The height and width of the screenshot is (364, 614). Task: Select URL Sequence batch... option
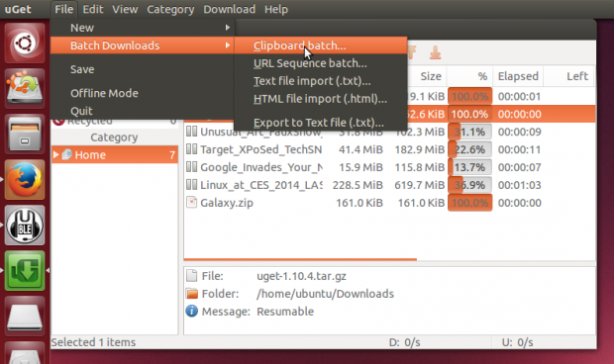[321, 63]
